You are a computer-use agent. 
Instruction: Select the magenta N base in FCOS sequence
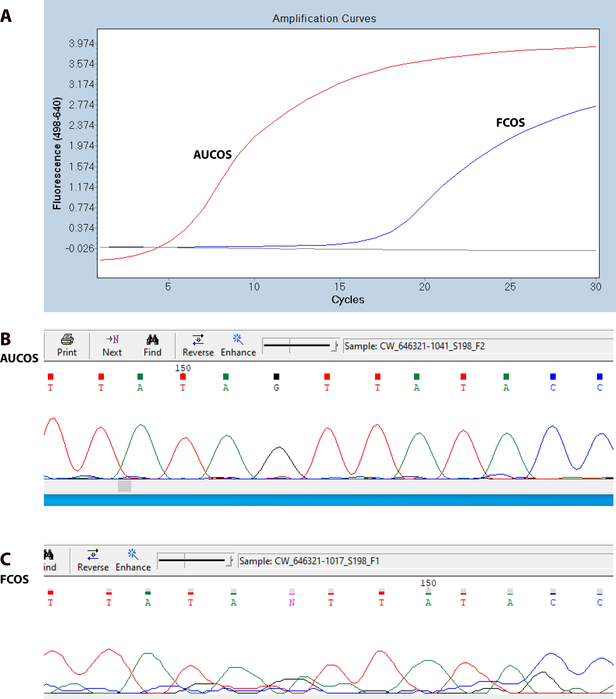292,602
